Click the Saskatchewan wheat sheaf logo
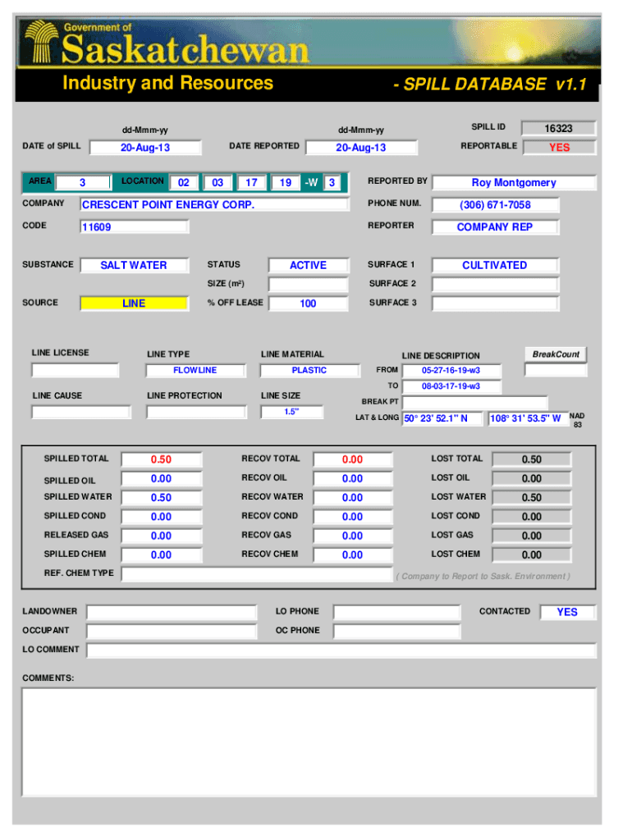This screenshot has height=840, width=632. point(40,43)
